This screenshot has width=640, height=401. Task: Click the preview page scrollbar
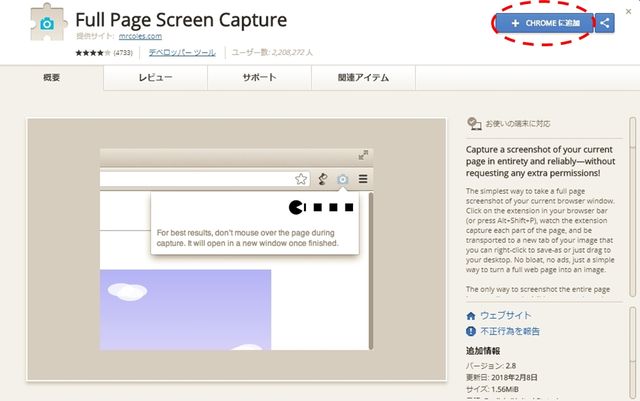point(371,271)
